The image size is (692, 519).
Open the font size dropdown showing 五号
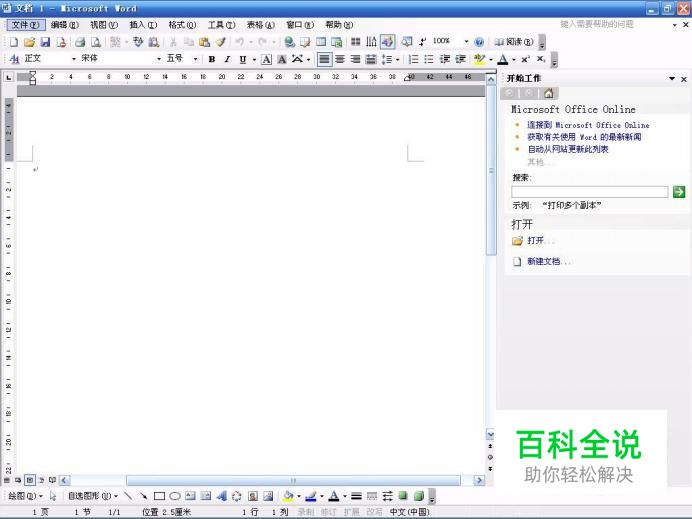[195, 59]
